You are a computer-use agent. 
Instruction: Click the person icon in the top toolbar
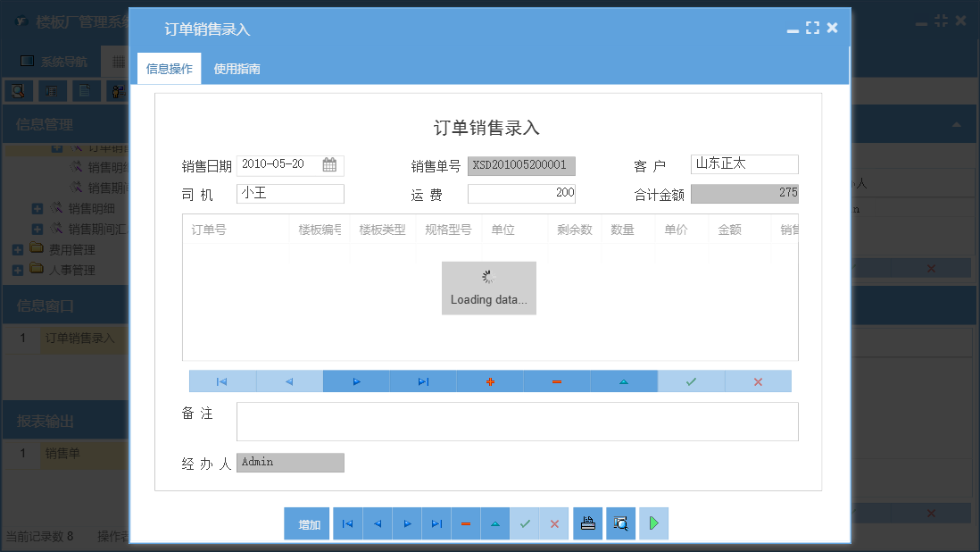[118, 90]
